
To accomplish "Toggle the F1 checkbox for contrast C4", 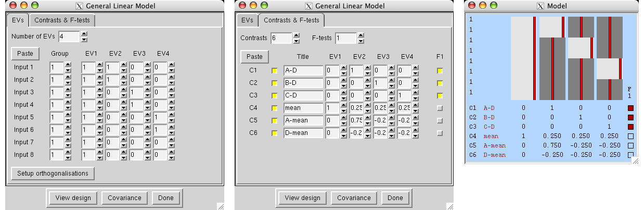I will pos(440,108).
